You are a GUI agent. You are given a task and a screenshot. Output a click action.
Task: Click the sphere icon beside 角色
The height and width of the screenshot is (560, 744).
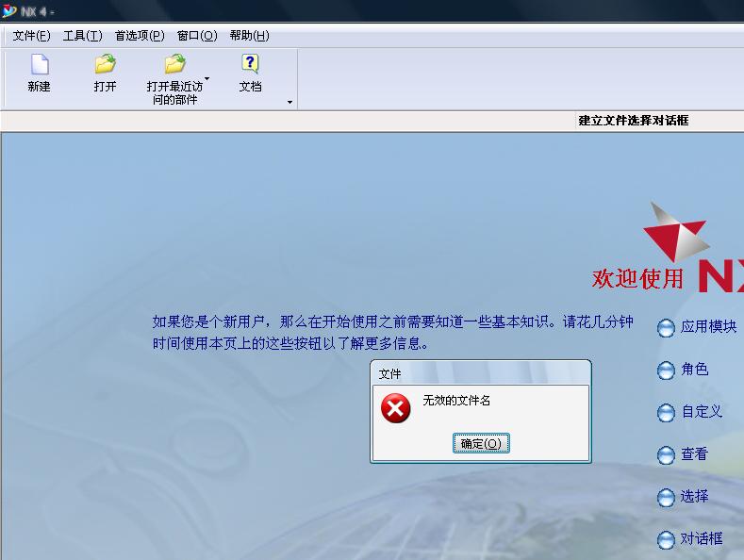(x=666, y=371)
